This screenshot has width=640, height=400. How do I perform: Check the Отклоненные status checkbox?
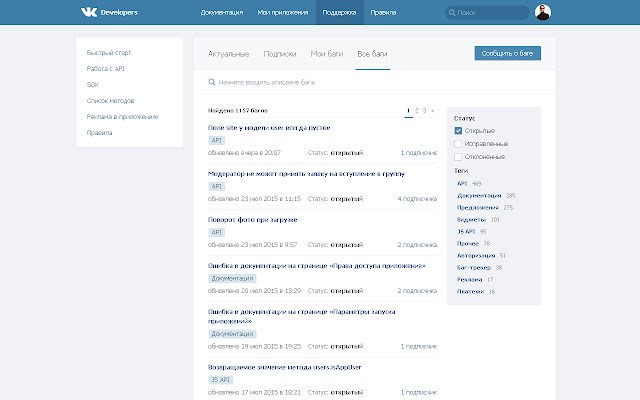pyautogui.click(x=458, y=157)
